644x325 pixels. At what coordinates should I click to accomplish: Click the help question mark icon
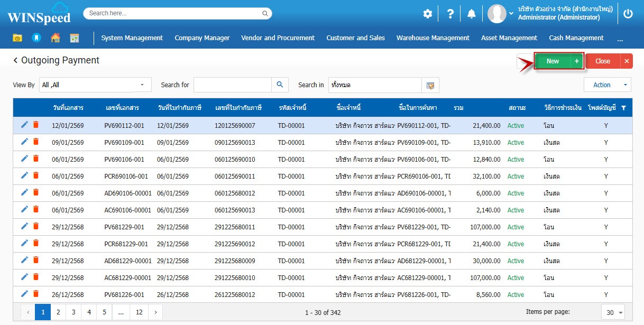[x=450, y=14]
